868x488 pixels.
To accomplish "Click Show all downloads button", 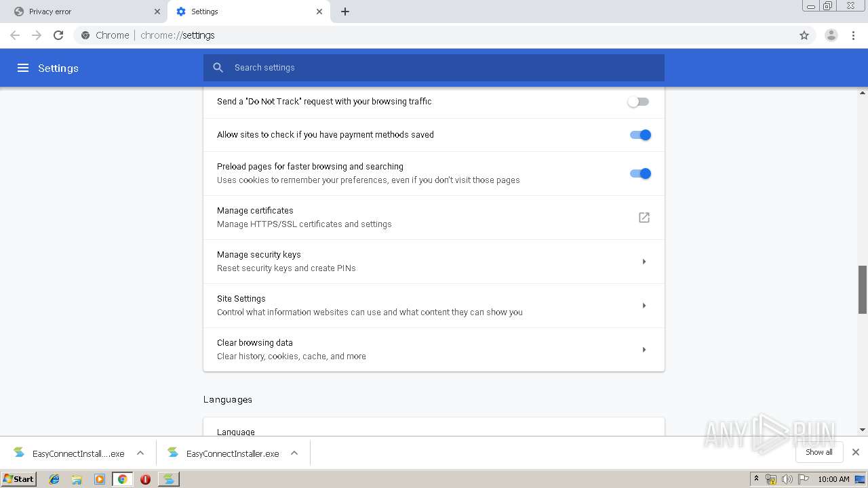I will click(x=819, y=452).
